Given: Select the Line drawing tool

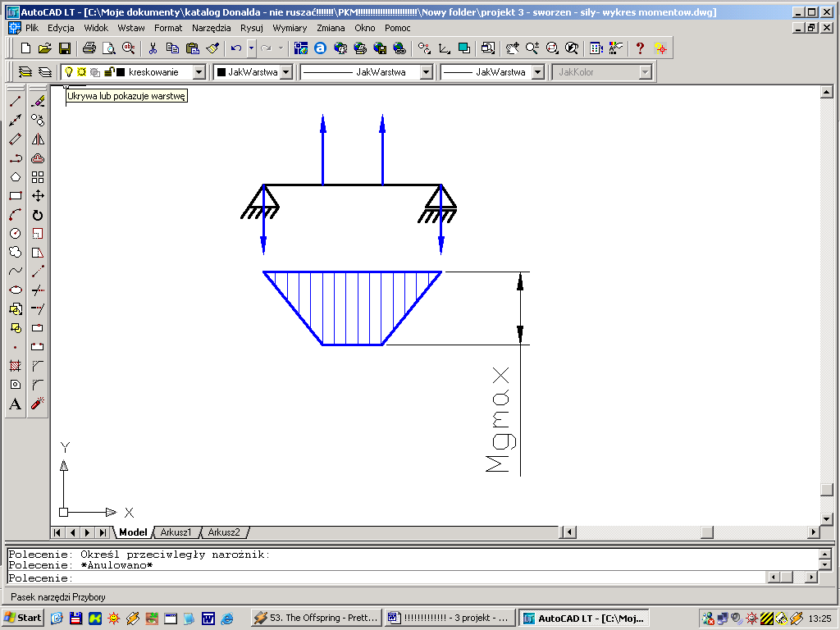Looking at the screenshot, I should [x=15, y=101].
